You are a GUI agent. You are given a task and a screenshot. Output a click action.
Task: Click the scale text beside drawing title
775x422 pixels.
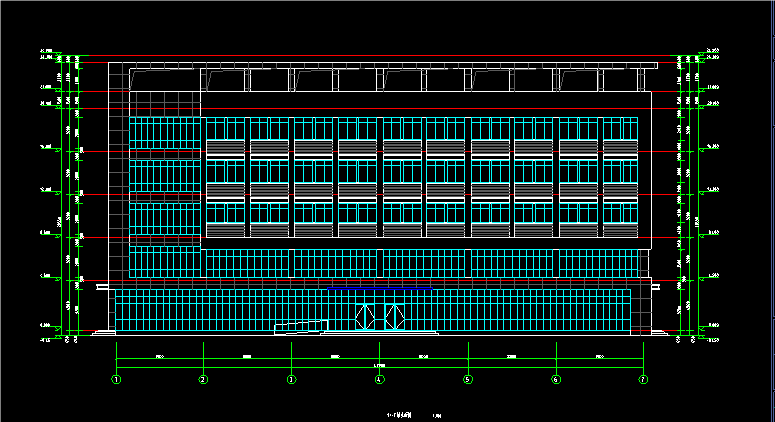point(437,416)
